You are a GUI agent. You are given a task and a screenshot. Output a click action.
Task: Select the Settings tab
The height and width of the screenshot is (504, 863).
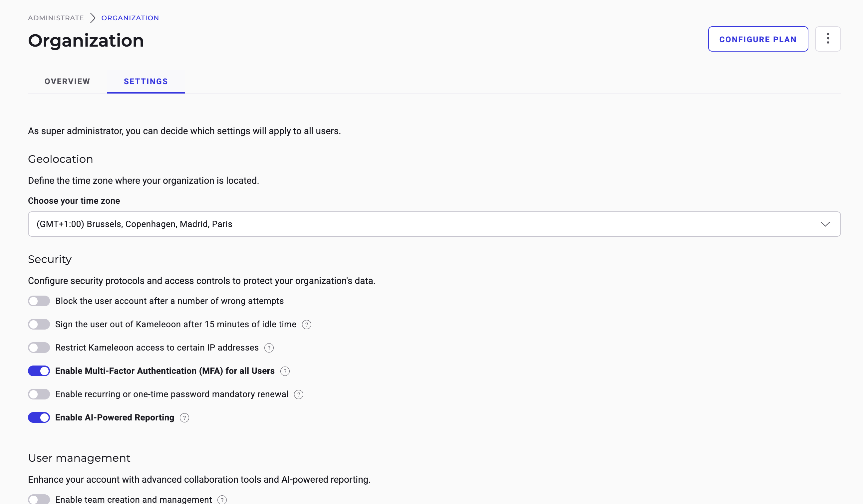[146, 82]
